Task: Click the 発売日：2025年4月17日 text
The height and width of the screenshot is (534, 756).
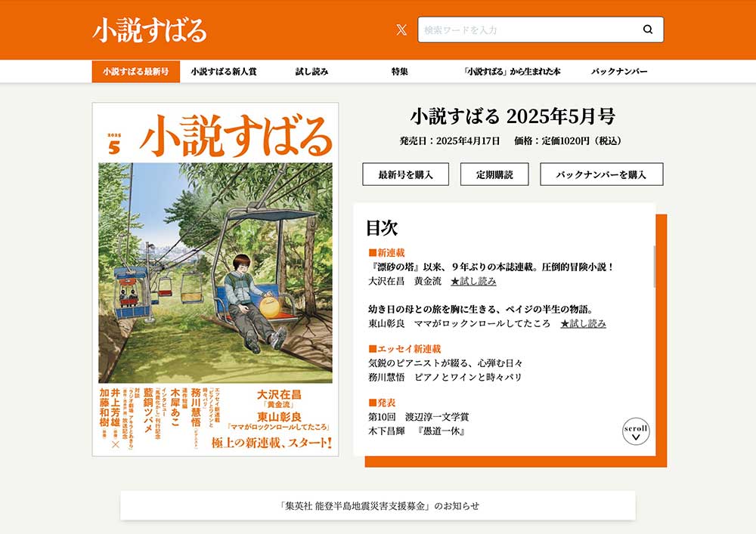Action: coord(450,141)
